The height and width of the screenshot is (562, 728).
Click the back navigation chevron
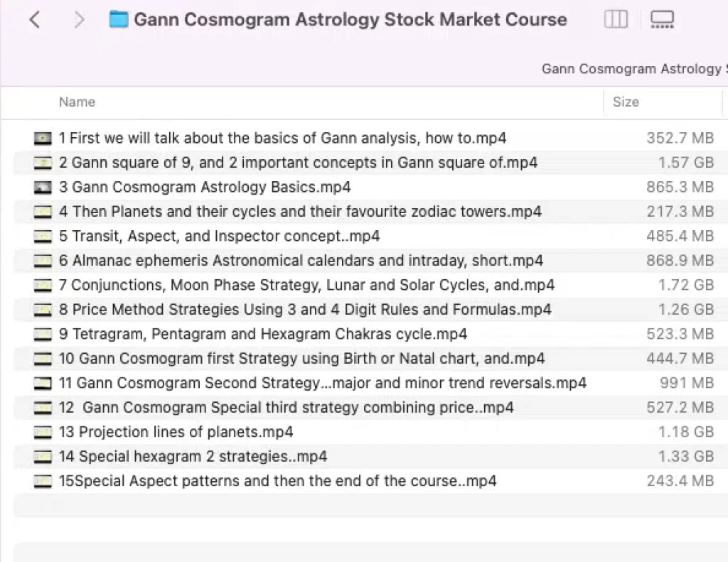[34, 20]
